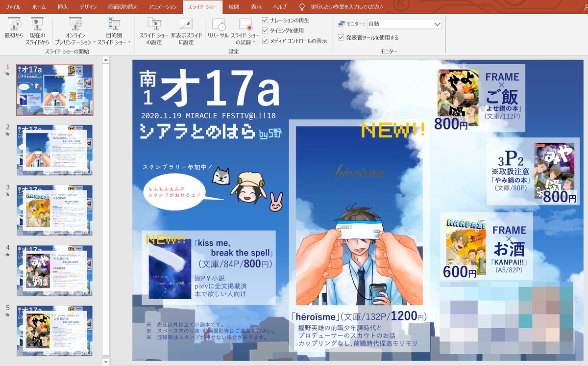Switch to the 画面切り替え tab
The height and width of the screenshot is (366, 588).
pyautogui.click(x=123, y=7)
